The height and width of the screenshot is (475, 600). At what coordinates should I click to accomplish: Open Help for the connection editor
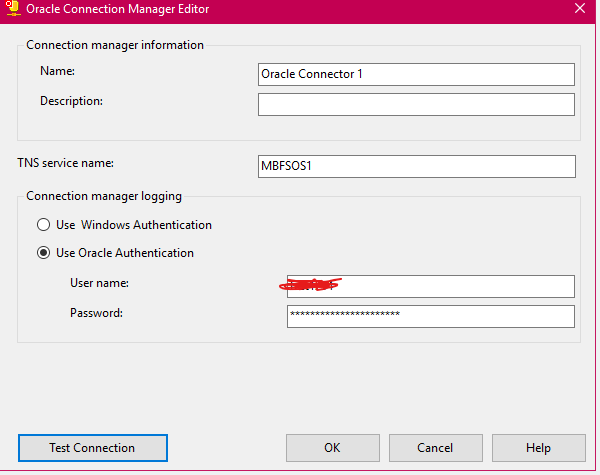(x=538, y=448)
